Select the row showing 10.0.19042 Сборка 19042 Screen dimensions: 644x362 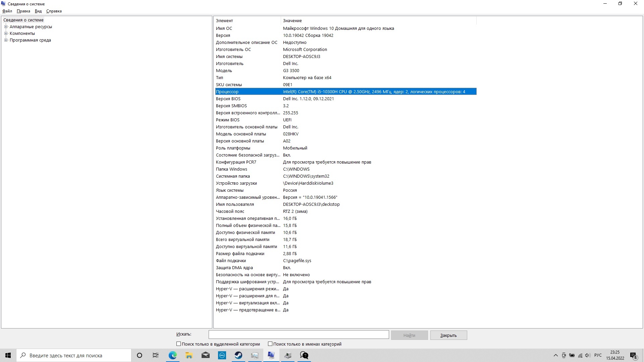[345, 36]
